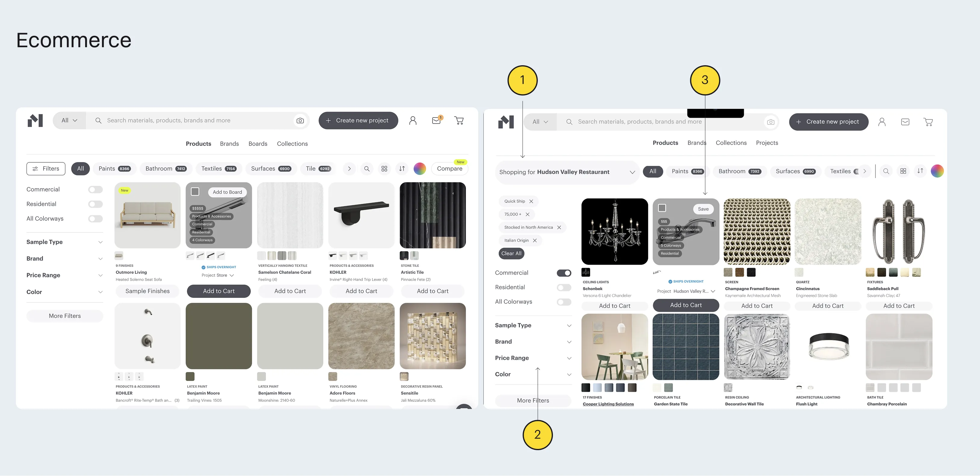Click user account icon in right panel header

pos(882,122)
